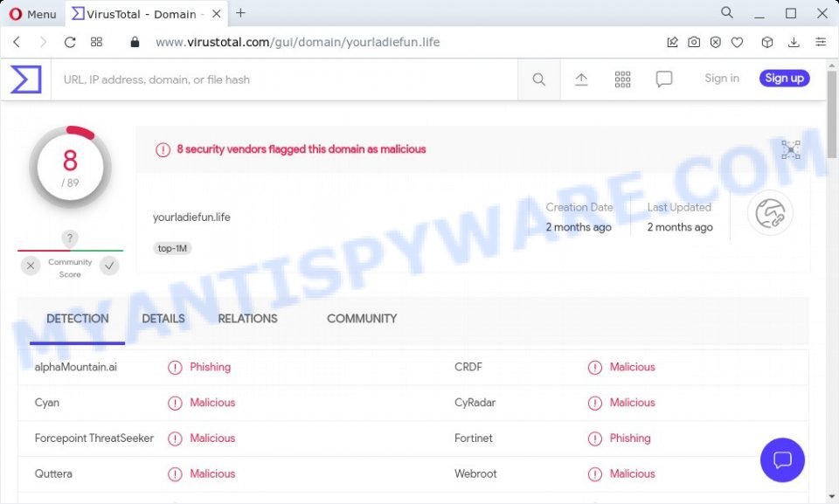Click the community score question mark
The height and width of the screenshot is (504, 839).
[70, 238]
